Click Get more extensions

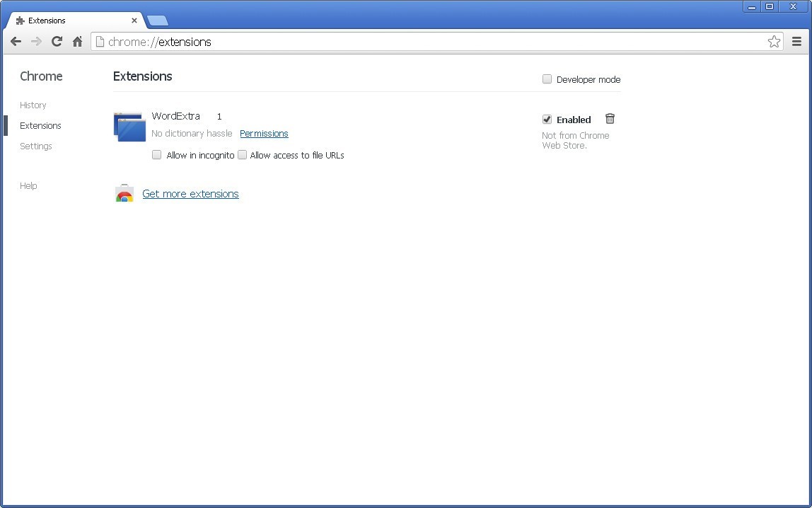190,193
